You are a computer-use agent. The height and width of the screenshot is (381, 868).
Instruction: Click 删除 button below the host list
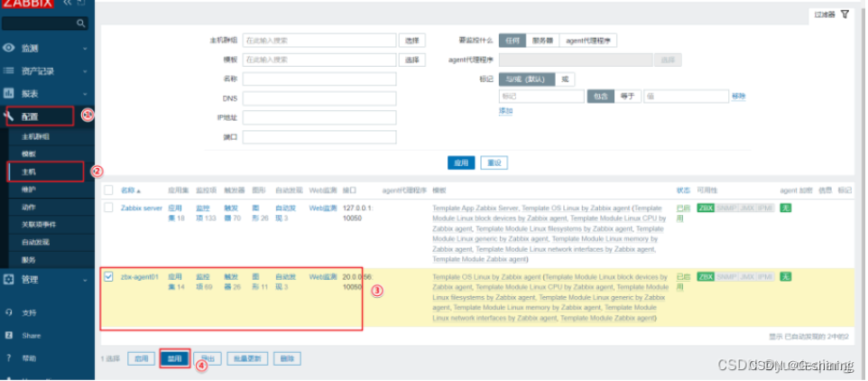pos(287,358)
